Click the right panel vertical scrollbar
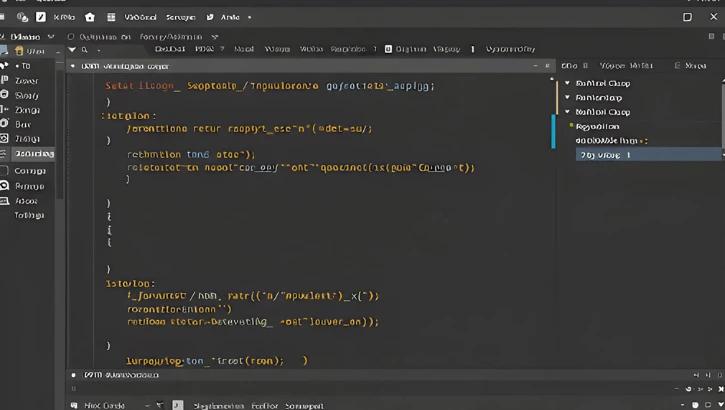725x410 pixels. [x=723, y=118]
